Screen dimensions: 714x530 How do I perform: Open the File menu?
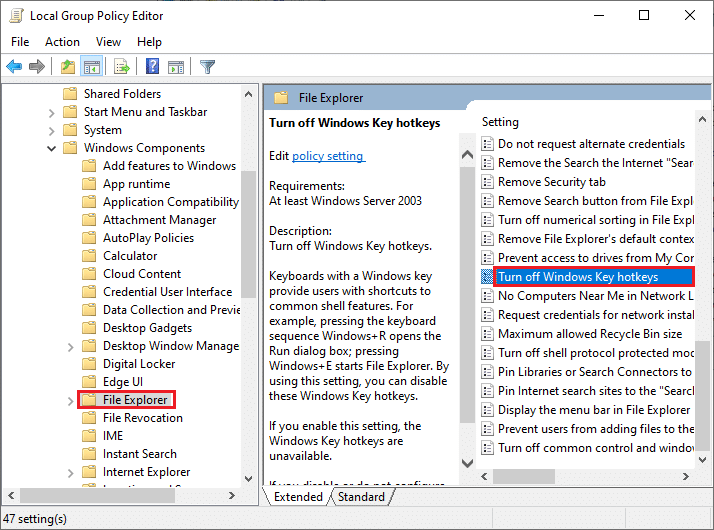coord(20,42)
